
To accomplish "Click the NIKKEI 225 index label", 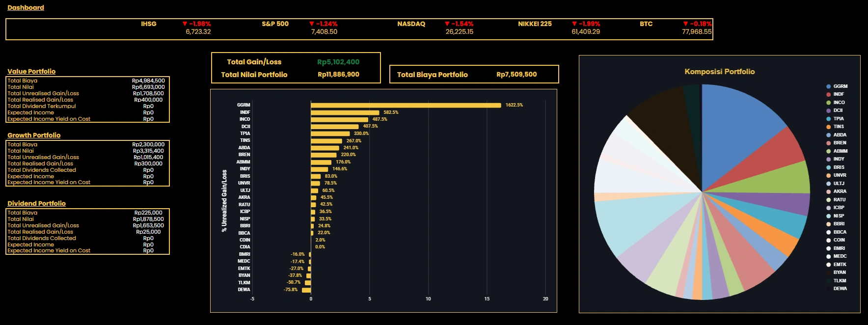I will click(x=535, y=24).
